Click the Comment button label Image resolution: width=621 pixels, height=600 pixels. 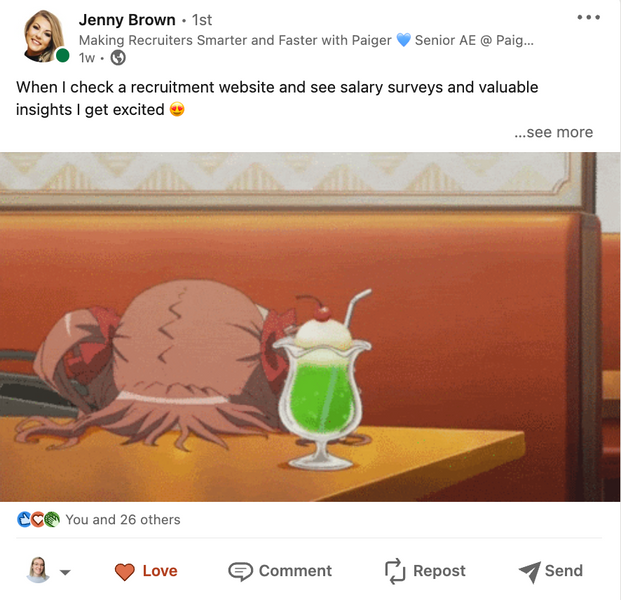295,571
